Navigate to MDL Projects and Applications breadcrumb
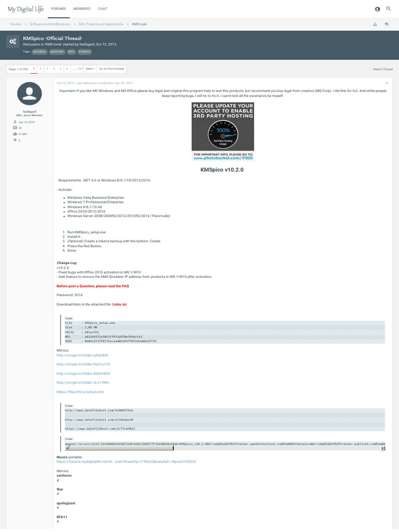Image resolution: width=399 pixels, height=532 pixels. [x=101, y=24]
